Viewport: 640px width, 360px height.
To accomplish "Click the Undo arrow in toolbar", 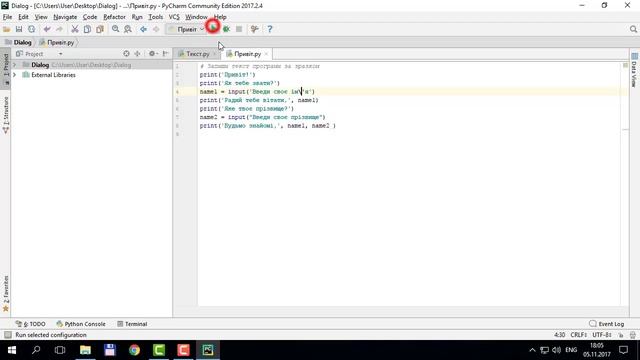I will coord(47,29).
